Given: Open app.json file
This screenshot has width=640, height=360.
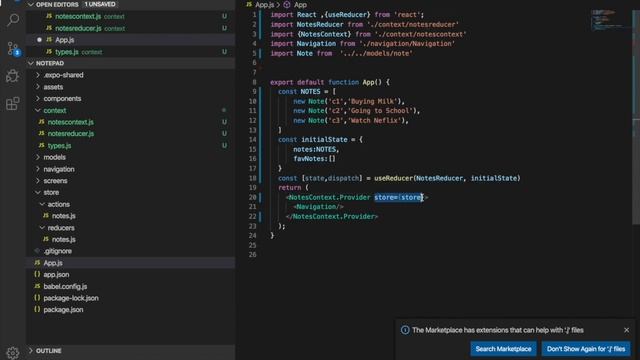Looking at the screenshot, I should [131, 275].
